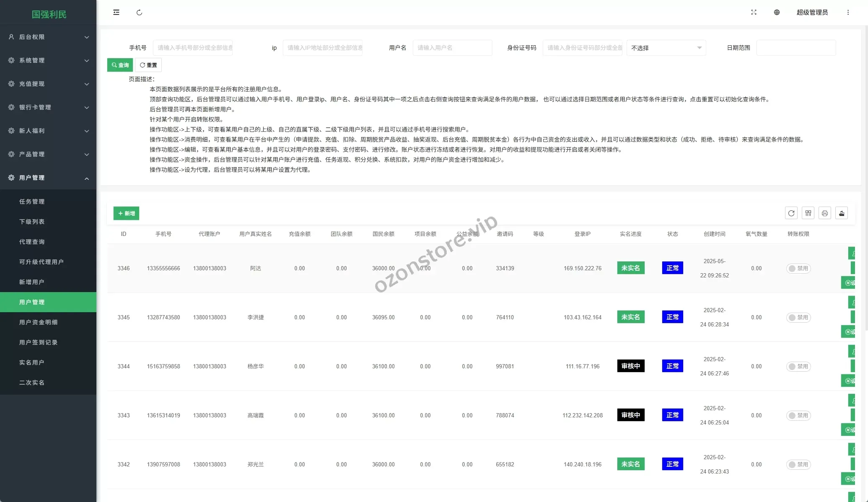Open the language globe icon
868x502 pixels.
click(x=777, y=13)
